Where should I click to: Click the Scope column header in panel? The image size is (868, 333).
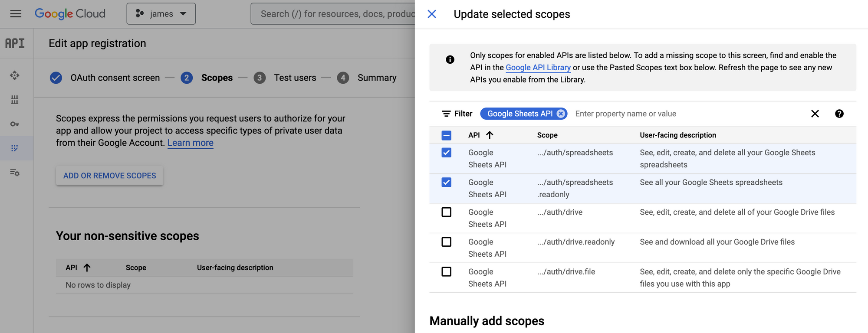coord(547,135)
